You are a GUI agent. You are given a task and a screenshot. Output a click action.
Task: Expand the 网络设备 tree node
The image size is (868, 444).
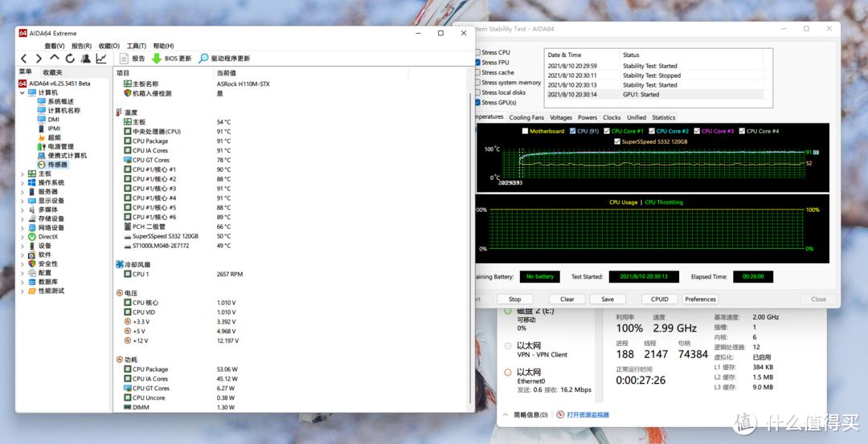click(x=23, y=228)
